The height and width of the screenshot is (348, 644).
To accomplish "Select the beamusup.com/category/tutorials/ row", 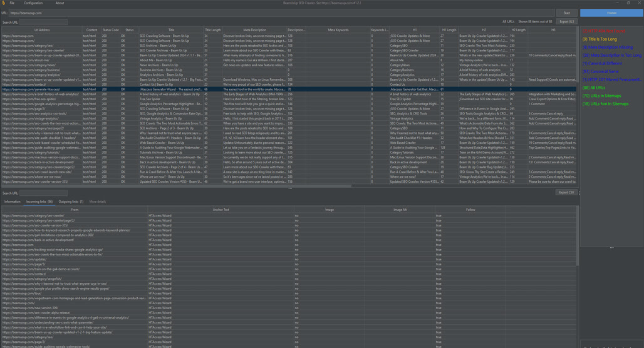I will tap(289, 152).
